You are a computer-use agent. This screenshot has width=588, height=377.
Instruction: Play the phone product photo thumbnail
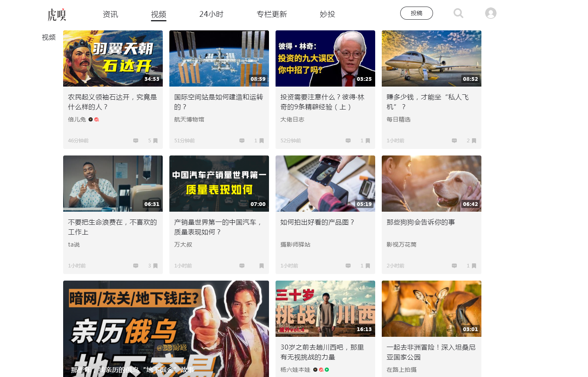click(x=325, y=183)
